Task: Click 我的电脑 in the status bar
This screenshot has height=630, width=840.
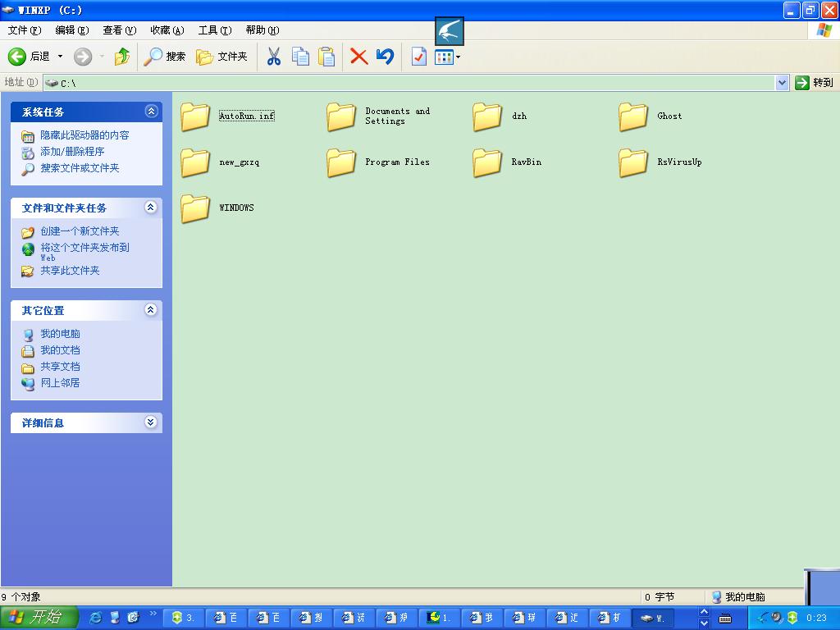Action: pos(739,597)
